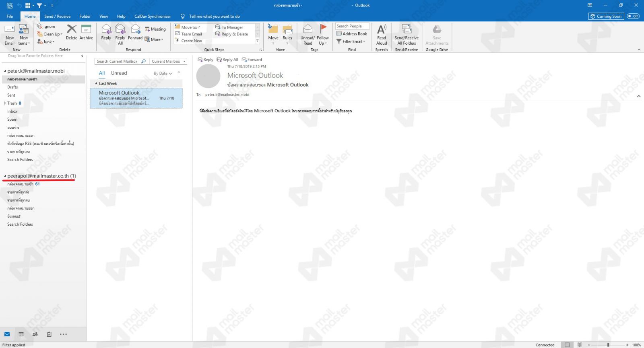This screenshot has height=348, width=644.
Task: Open the Folder tab
Action: tap(85, 16)
